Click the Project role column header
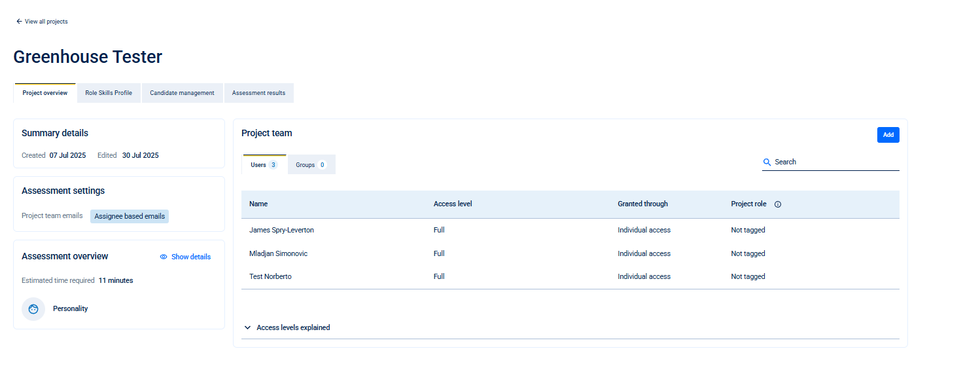Image resolution: width=980 pixels, height=370 pixels. coord(748,204)
